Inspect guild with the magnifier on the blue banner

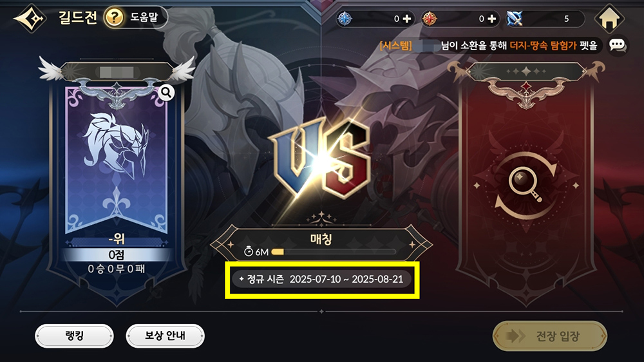tap(166, 93)
